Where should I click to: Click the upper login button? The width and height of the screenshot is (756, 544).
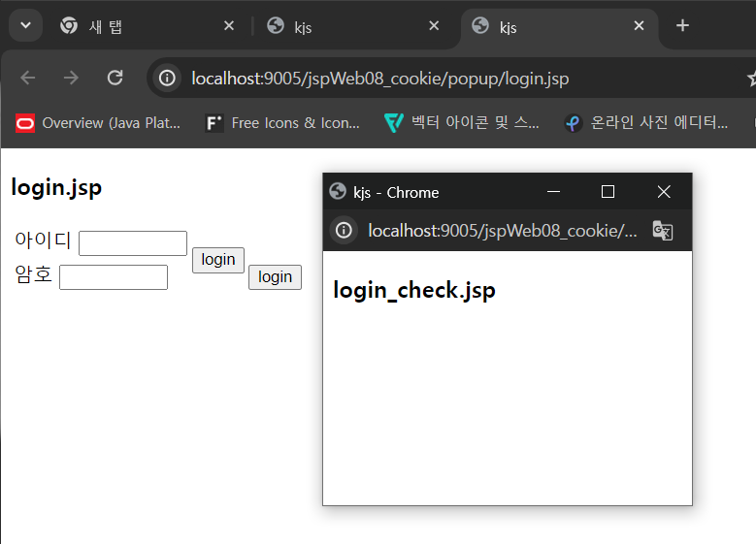coord(218,260)
